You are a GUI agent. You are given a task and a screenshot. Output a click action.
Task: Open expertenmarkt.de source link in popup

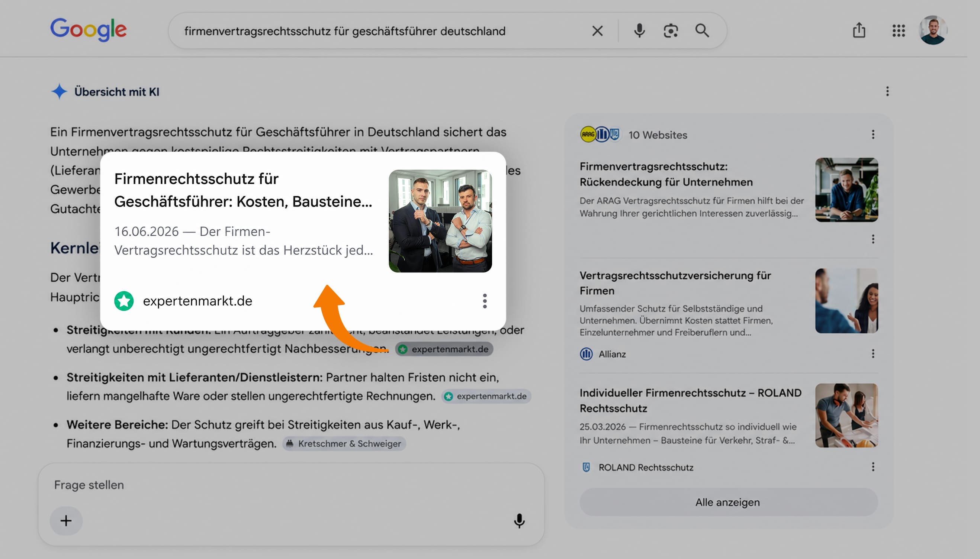coord(197,301)
